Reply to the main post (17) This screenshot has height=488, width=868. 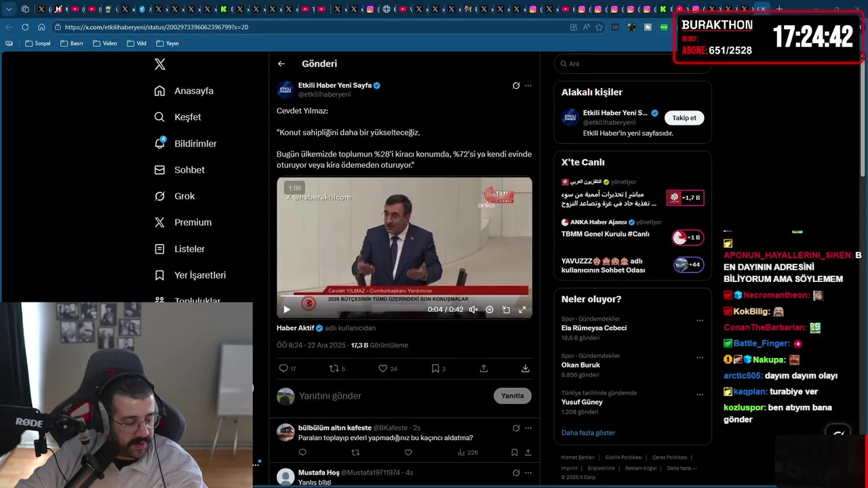[288, 369]
